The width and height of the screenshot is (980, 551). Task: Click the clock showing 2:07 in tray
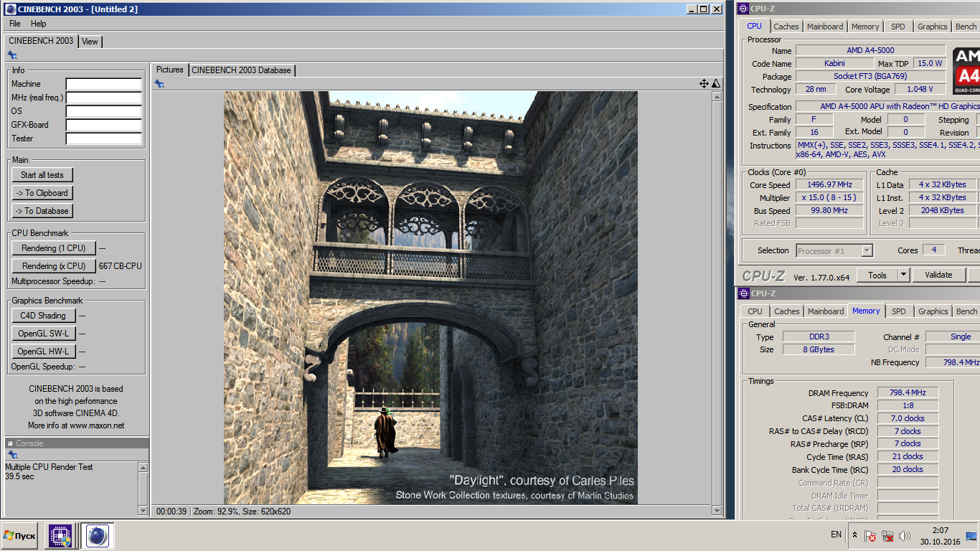coord(941,530)
